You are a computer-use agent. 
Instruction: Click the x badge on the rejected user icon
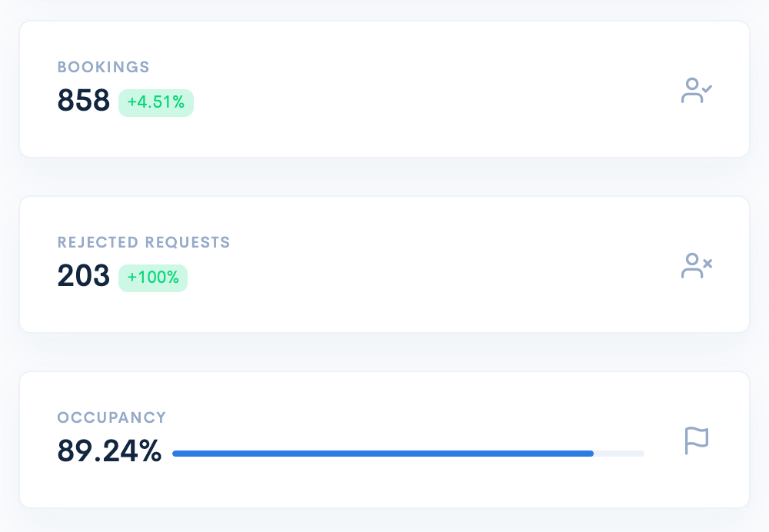click(x=707, y=264)
